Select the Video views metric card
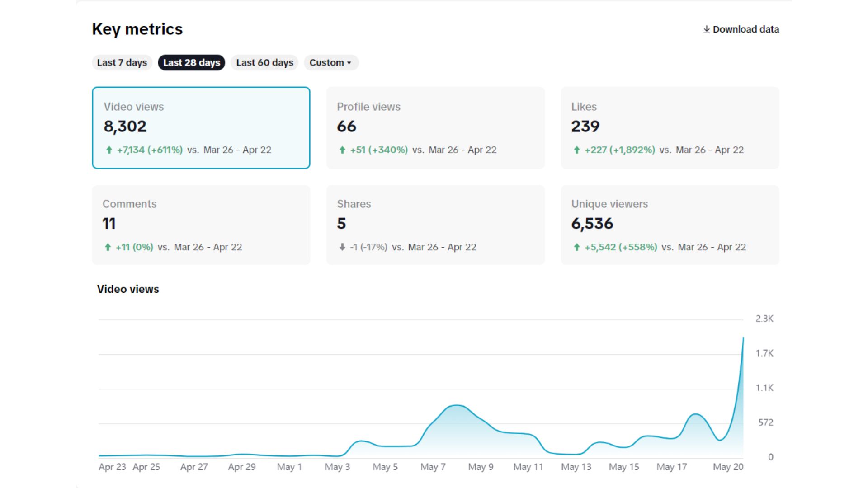Screen dimensions: 868x488 tap(201, 128)
